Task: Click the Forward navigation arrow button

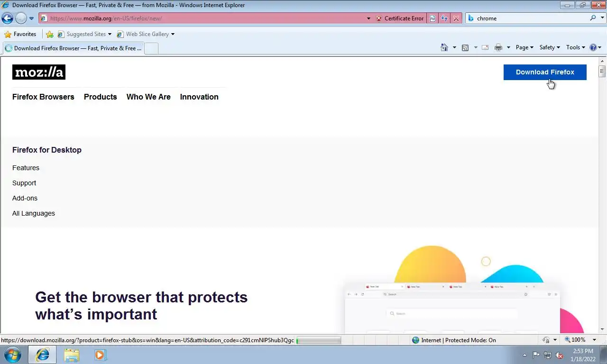Action: pyautogui.click(x=21, y=18)
